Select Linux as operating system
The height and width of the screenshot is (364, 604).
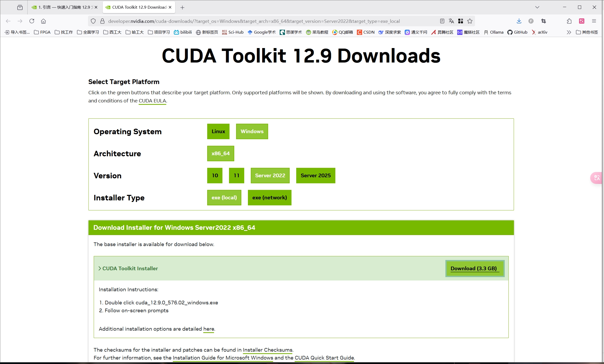[x=218, y=131]
